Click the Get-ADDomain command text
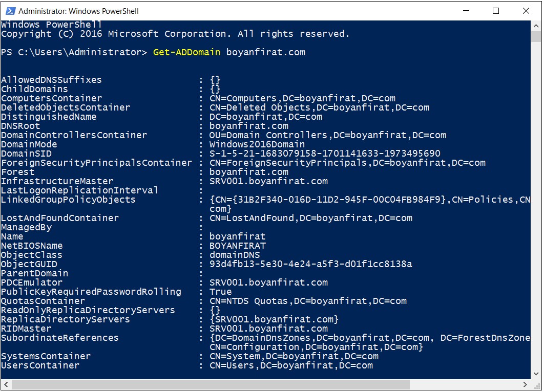This screenshot has height=392, width=544. point(186,52)
